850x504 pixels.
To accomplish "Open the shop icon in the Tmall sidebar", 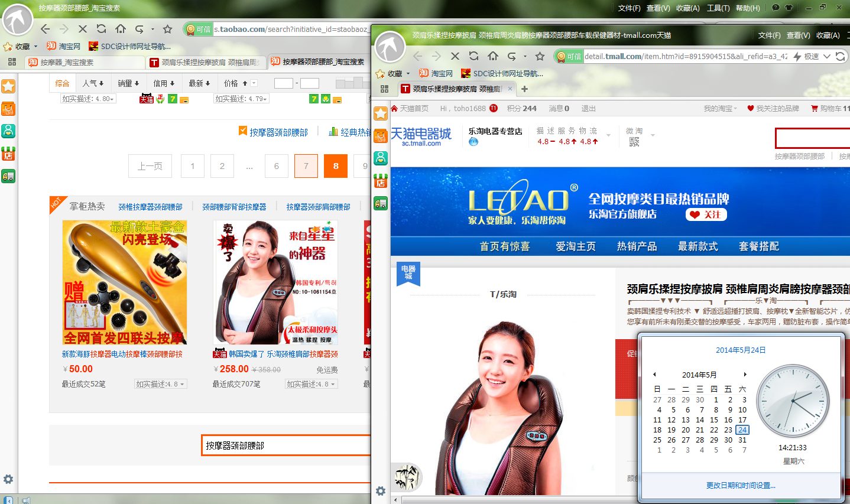I will coord(381,181).
